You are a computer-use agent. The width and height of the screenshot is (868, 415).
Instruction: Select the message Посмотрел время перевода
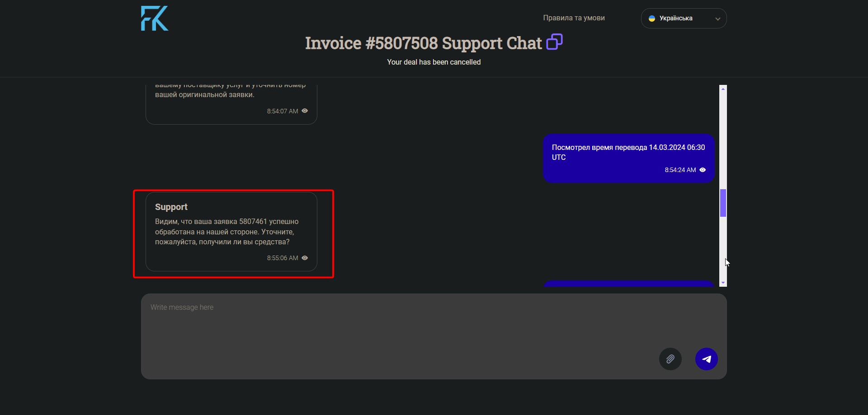[628, 153]
